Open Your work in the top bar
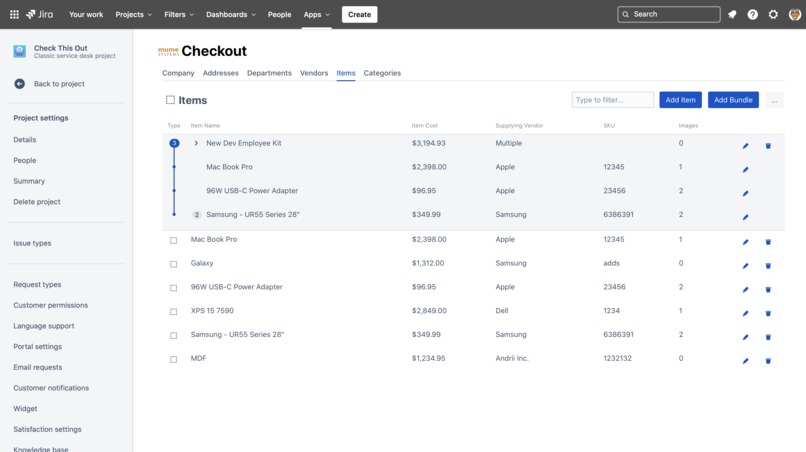The width and height of the screenshot is (806, 452). click(x=86, y=14)
